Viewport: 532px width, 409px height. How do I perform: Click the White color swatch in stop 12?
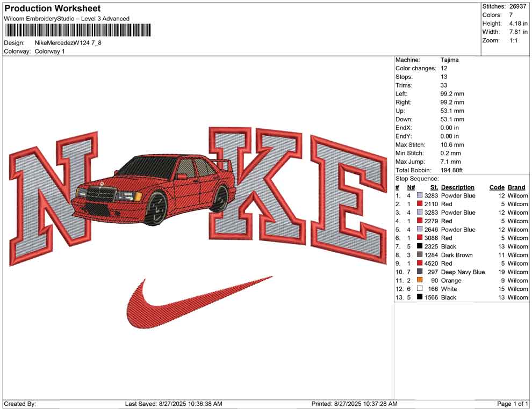420,288
